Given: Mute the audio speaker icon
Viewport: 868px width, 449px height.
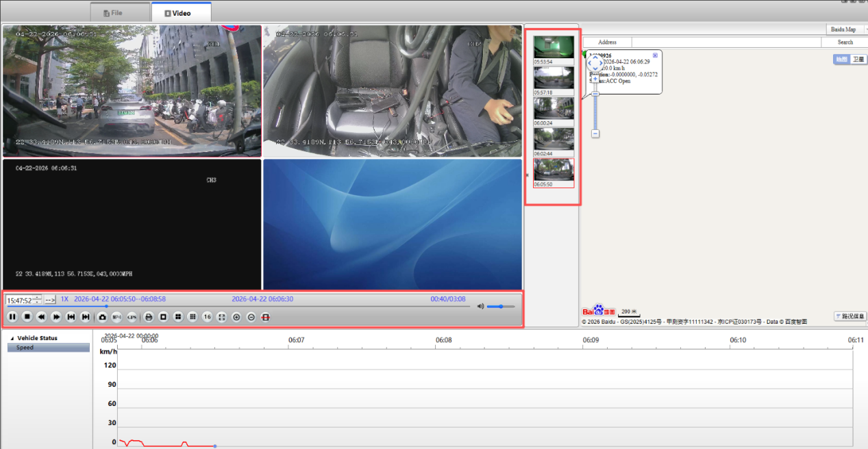Looking at the screenshot, I should pyautogui.click(x=481, y=307).
